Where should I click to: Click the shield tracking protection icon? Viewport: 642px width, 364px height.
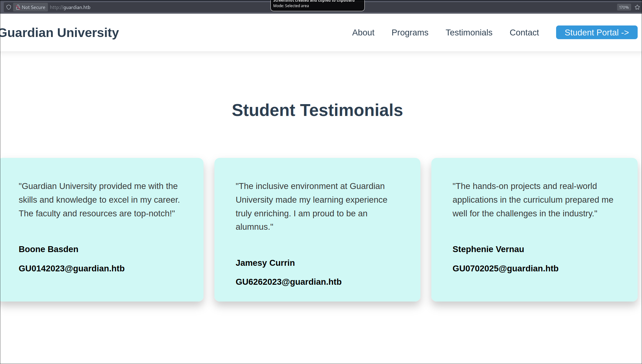(9, 7)
